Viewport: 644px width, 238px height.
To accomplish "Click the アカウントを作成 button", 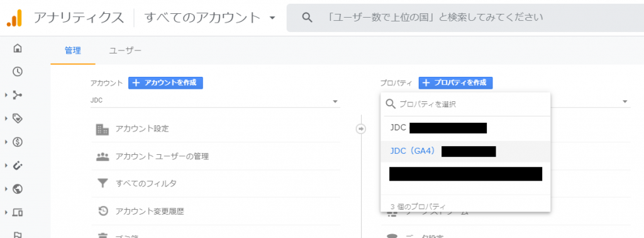I will click(165, 82).
